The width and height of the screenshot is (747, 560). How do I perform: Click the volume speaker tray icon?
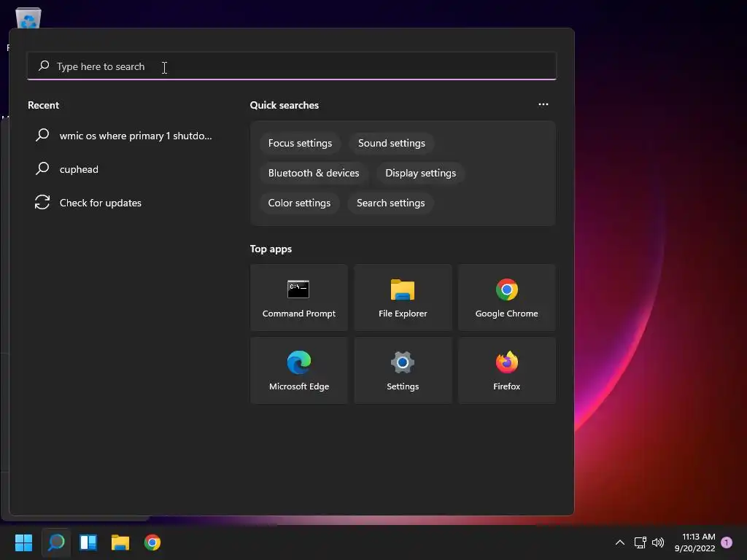coord(658,542)
